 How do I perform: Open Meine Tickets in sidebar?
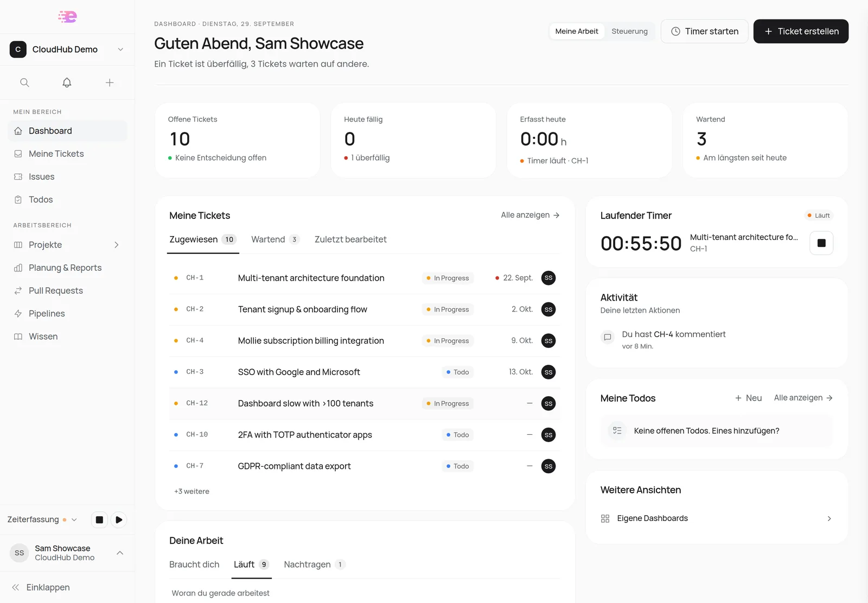(67, 154)
